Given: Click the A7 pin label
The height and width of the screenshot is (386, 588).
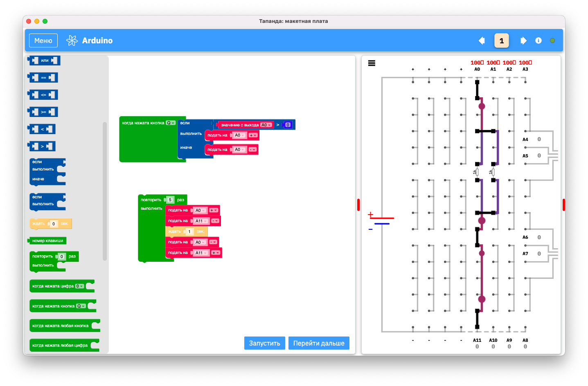Looking at the screenshot, I should pos(525,254).
